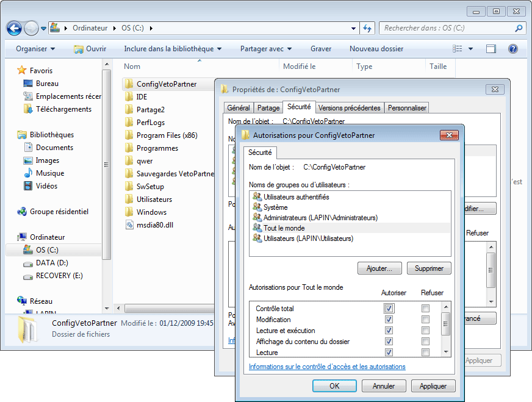532x402 pixels.
Task: Toggle Autoriser for Affichage du contenu du dossier
Action: (389, 341)
